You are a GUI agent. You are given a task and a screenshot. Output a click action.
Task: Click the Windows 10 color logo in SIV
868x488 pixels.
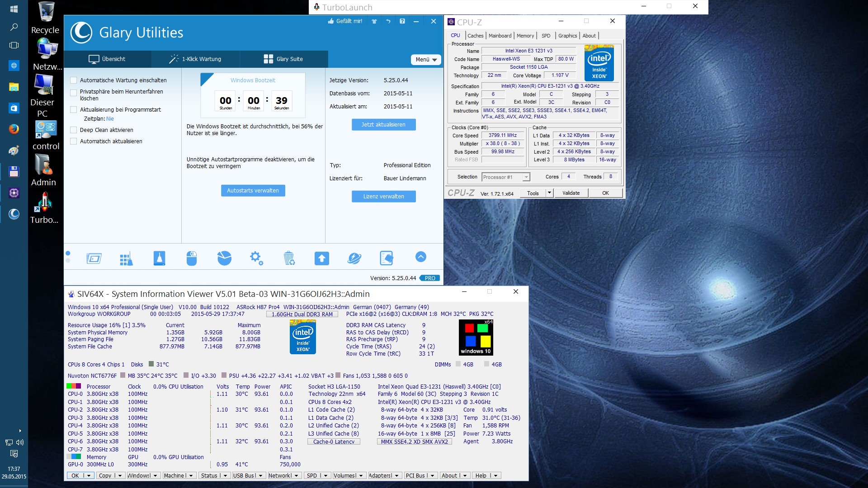tap(476, 338)
